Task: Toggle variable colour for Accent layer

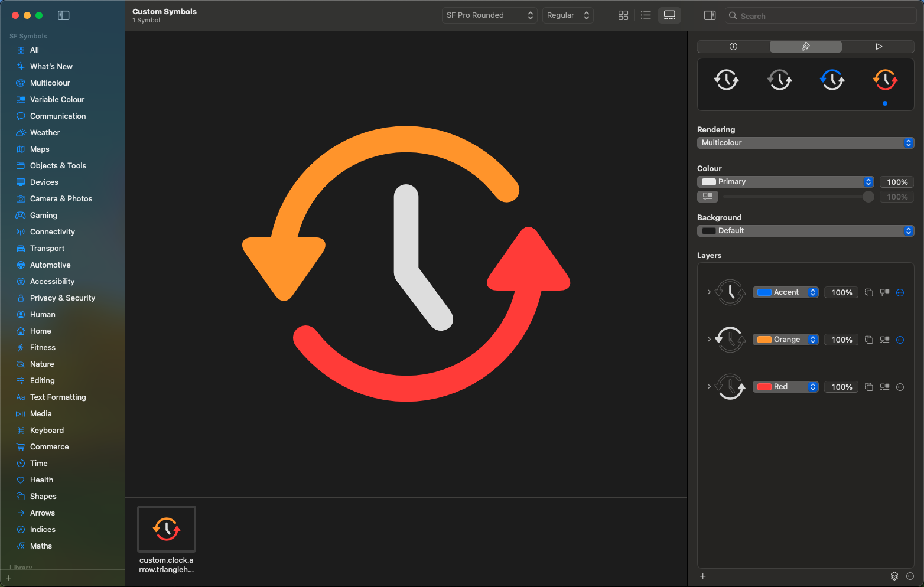Action: tap(884, 292)
